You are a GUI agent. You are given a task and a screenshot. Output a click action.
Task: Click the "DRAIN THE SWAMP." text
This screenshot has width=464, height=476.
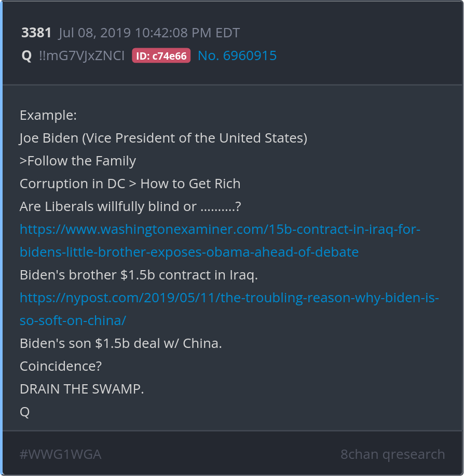tap(81, 389)
